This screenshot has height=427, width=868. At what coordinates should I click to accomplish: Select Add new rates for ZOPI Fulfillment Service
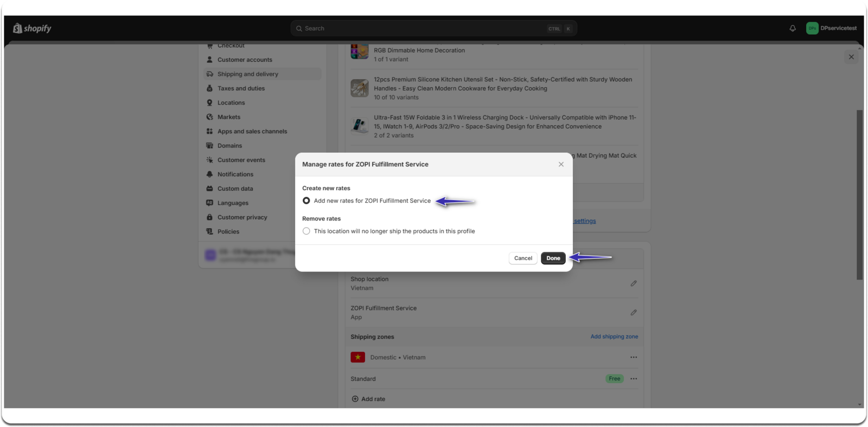click(x=307, y=201)
